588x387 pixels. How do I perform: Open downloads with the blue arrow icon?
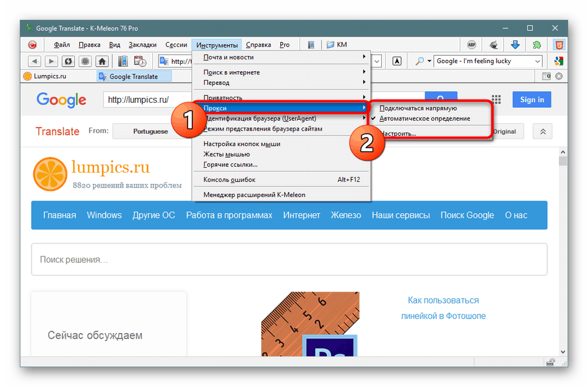click(515, 45)
